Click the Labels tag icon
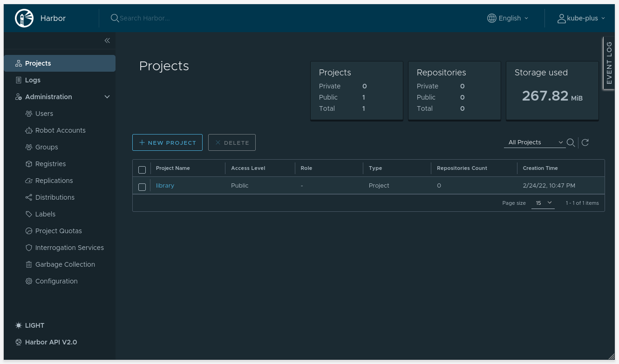 (x=29, y=214)
